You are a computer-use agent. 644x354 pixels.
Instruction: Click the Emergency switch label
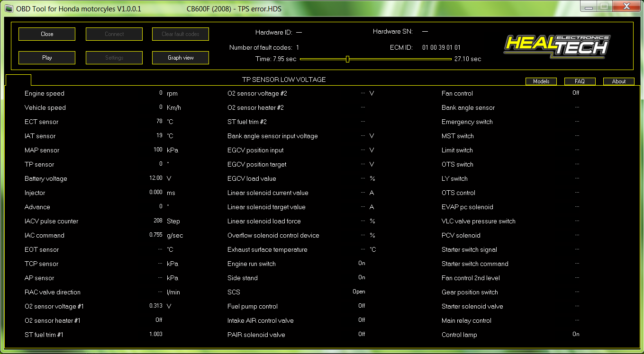(x=467, y=122)
